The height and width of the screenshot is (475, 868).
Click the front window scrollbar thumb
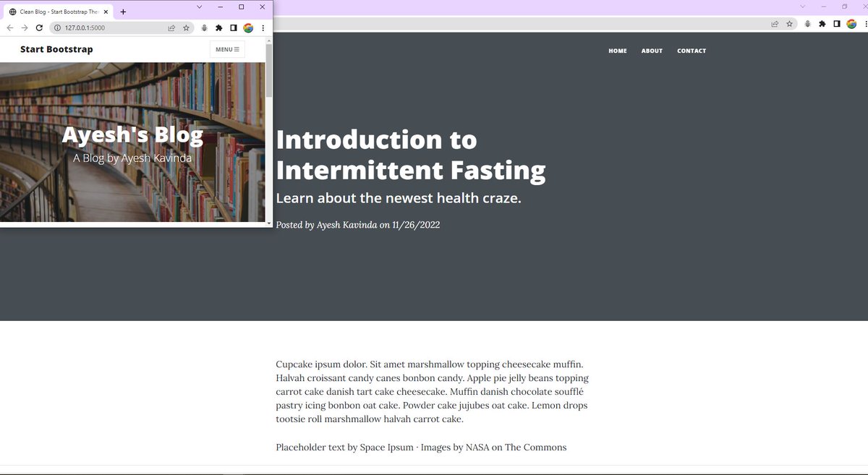click(x=269, y=71)
